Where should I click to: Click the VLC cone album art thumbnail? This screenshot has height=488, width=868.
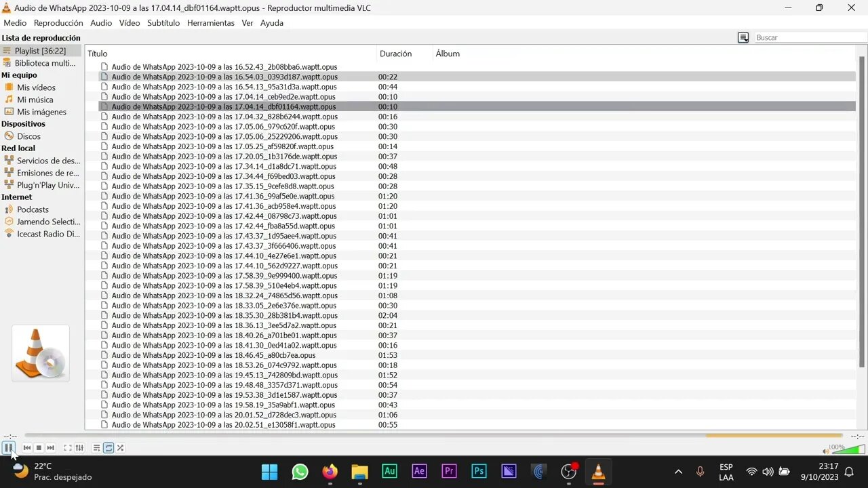41,353
